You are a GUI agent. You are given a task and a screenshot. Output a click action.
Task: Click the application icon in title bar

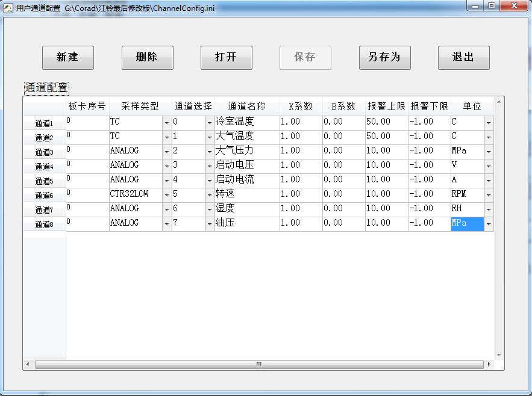coord(8,8)
